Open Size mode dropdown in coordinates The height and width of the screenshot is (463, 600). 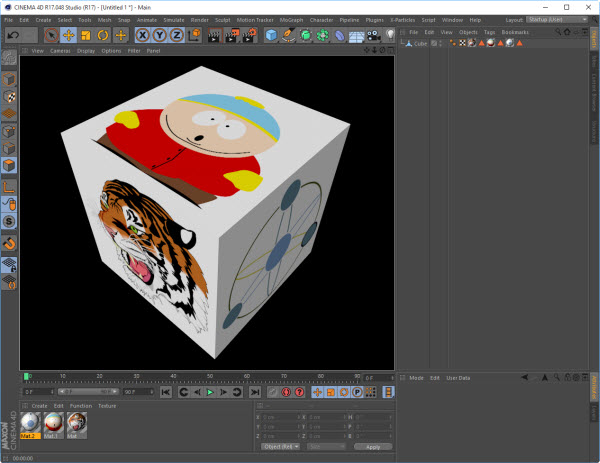pyautogui.click(x=326, y=447)
